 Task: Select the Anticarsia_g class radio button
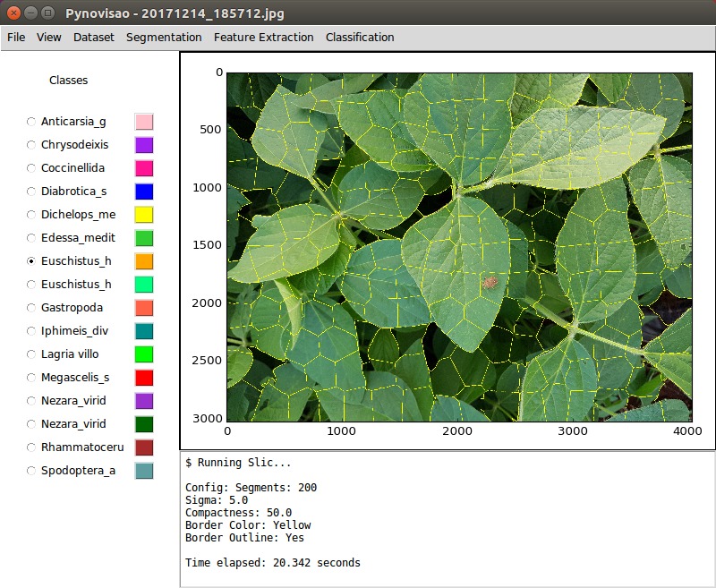pyautogui.click(x=32, y=122)
